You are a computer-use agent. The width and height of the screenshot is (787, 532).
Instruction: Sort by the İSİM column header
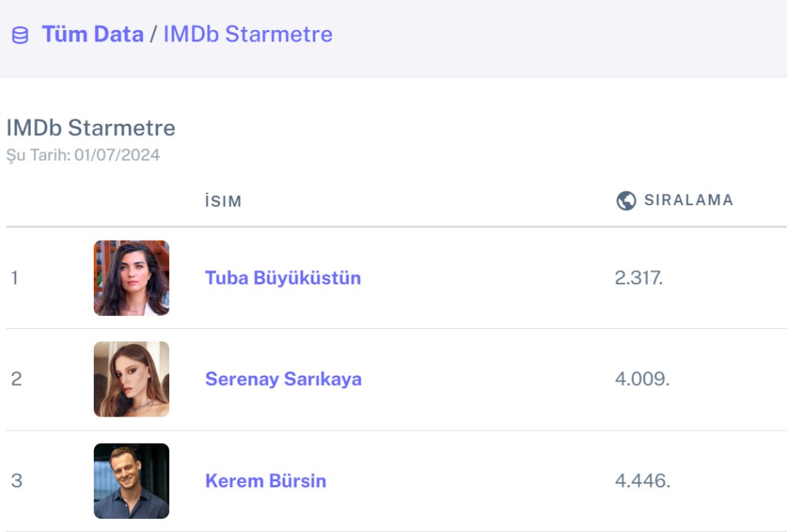223,201
